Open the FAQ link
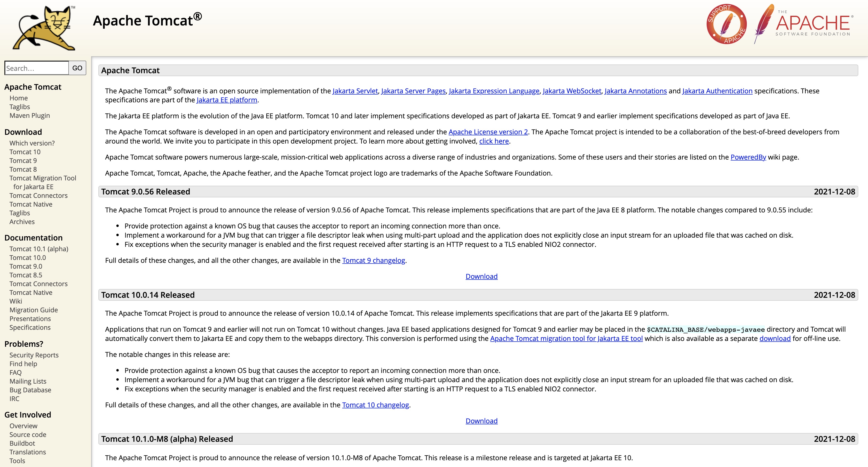 [16, 373]
